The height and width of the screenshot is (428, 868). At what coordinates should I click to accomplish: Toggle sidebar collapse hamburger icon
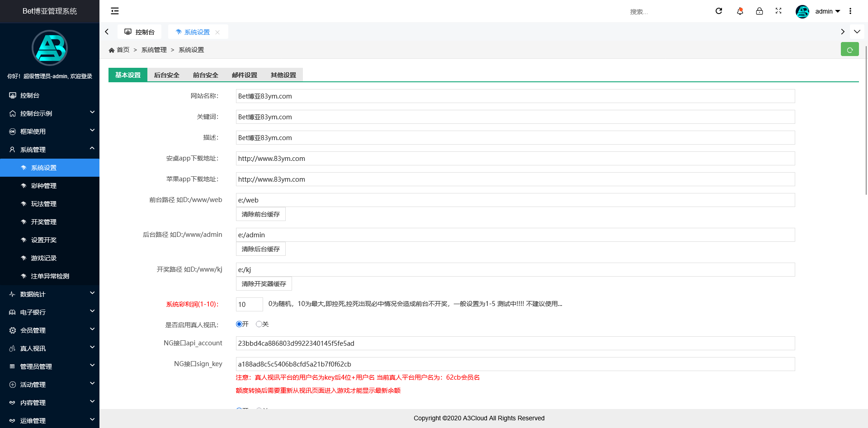115,11
